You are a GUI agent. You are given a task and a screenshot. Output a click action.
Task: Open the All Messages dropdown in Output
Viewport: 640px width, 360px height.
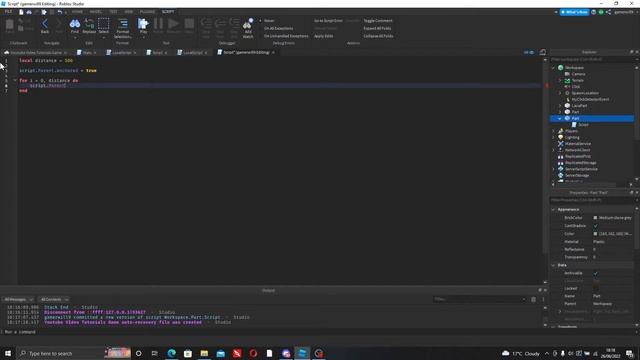[18, 300]
